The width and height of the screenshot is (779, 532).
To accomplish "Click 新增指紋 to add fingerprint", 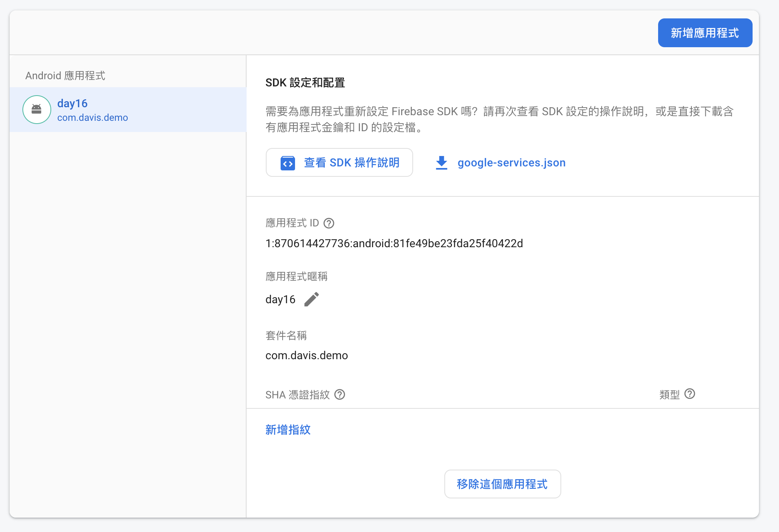I will [x=288, y=430].
